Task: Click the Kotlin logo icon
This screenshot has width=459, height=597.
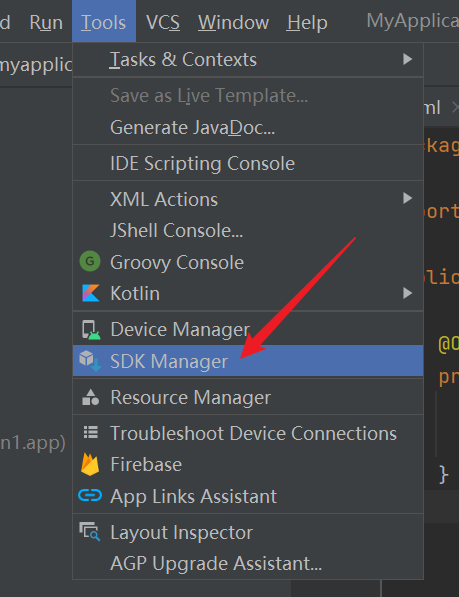Action: (91, 293)
